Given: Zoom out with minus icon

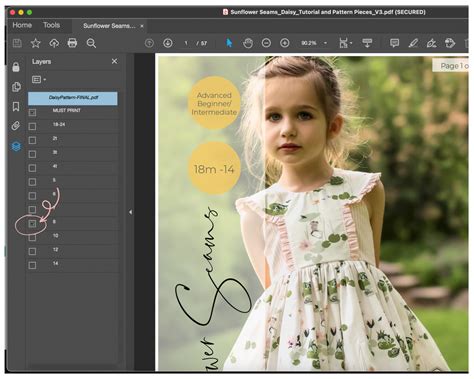Looking at the screenshot, I should pyautogui.click(x=266, y=43).
